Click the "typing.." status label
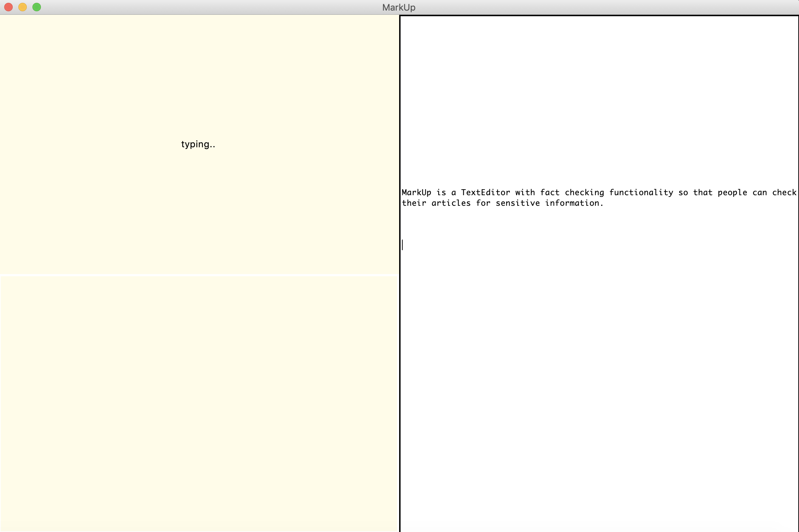Viewport: 799px width, 532px height. pos(198,144)
